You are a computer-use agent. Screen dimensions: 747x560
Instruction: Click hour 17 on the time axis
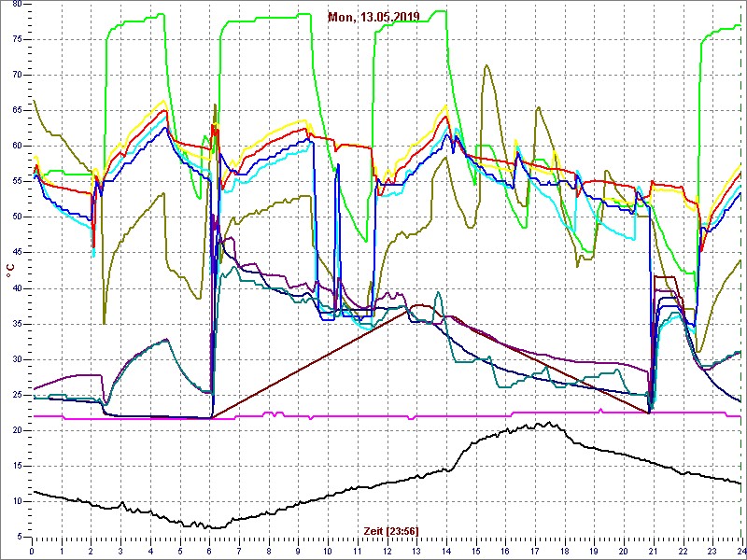point(535,551)
